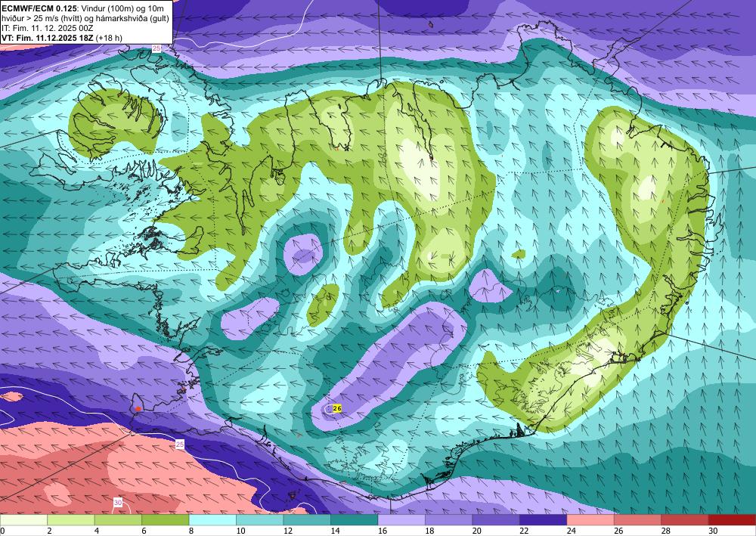Viewport: 756px width, 536px height.
Task: Select the 18–20 m/s purple legend swatch
Action: (x=449, y=520)
